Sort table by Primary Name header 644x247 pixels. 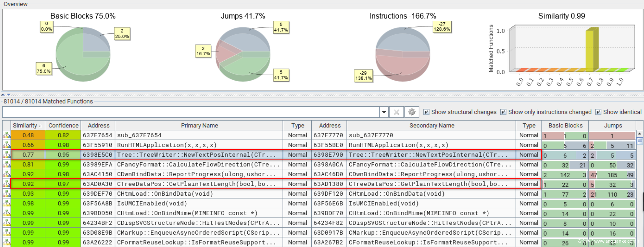pos(199,126)
